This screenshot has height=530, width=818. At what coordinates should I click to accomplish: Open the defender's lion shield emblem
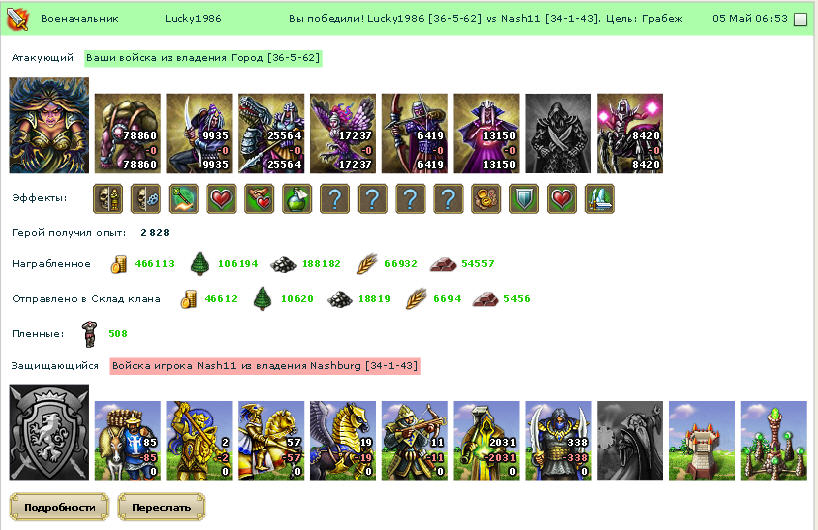click(x=49, y=433)
